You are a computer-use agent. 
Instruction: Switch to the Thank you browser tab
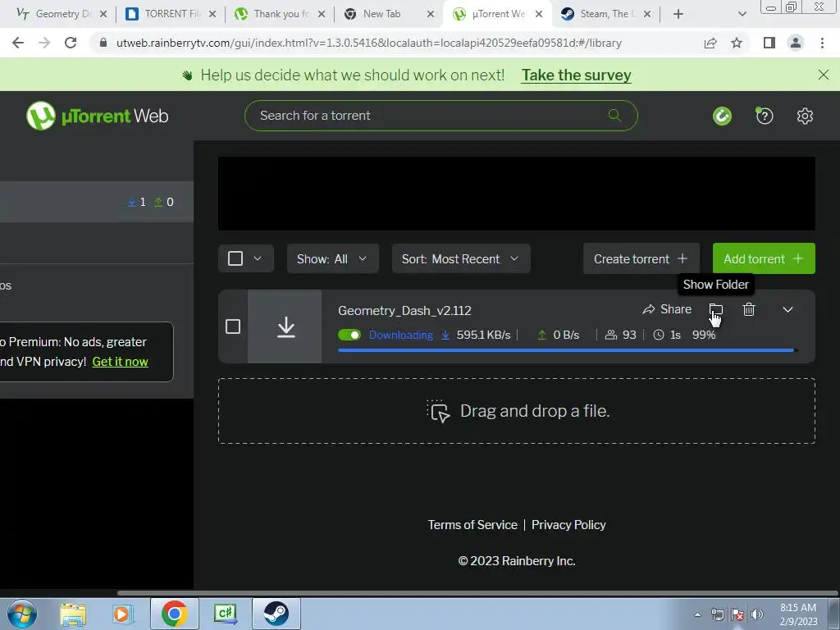point(280,14)
